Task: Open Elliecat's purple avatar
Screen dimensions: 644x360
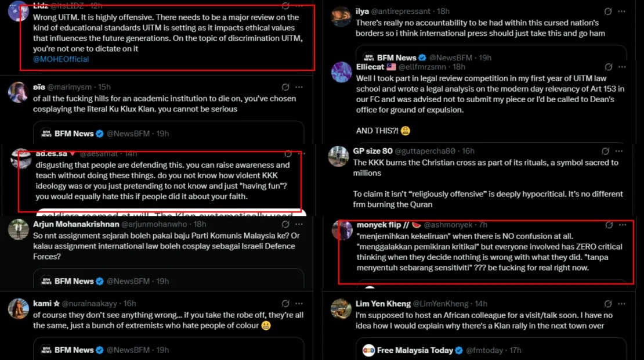Action: tap(341, 72)
